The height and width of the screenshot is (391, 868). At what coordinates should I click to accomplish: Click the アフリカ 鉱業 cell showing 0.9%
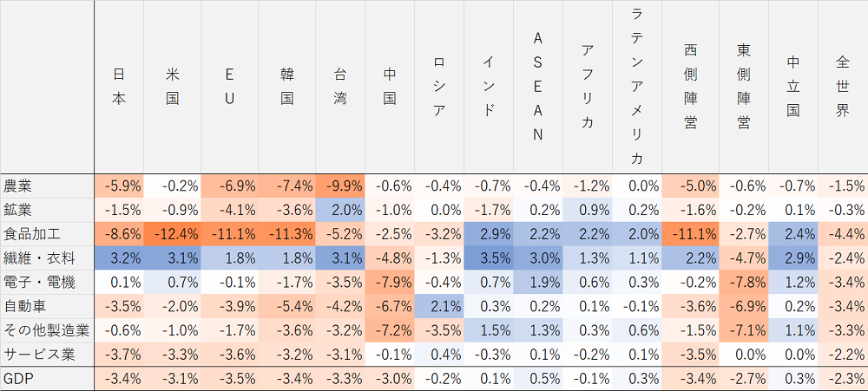click(x=588, y=210)
